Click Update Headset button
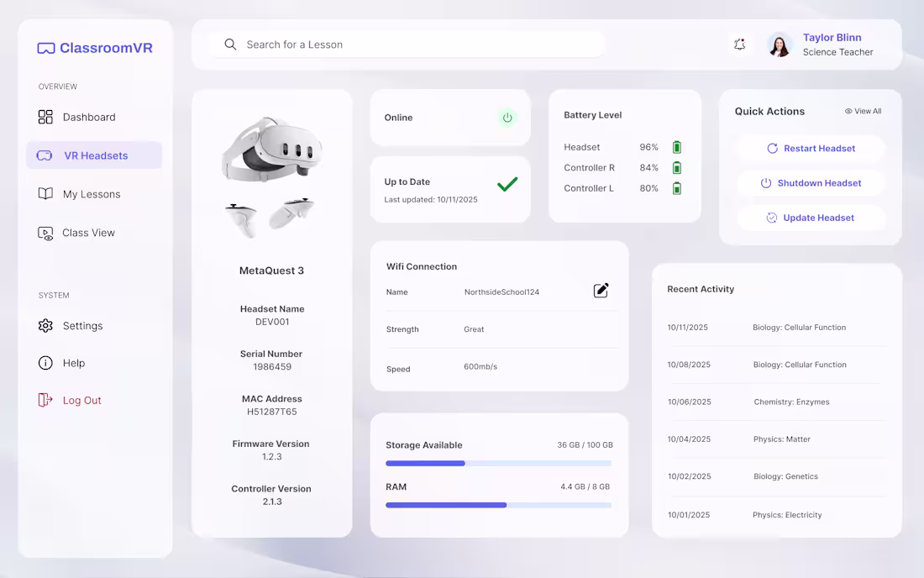This screenshot has width=924, height=578. coord(811,218)
